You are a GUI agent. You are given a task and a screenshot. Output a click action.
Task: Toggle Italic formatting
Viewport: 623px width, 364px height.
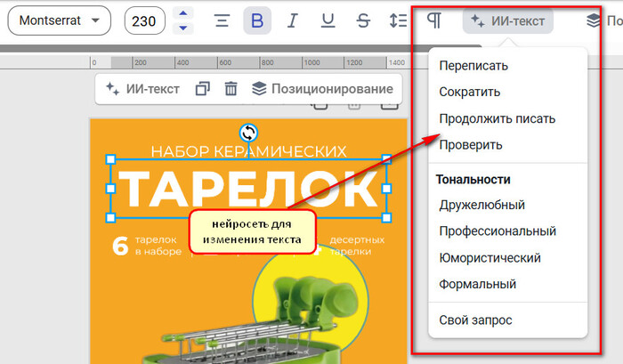pos(292,20)
